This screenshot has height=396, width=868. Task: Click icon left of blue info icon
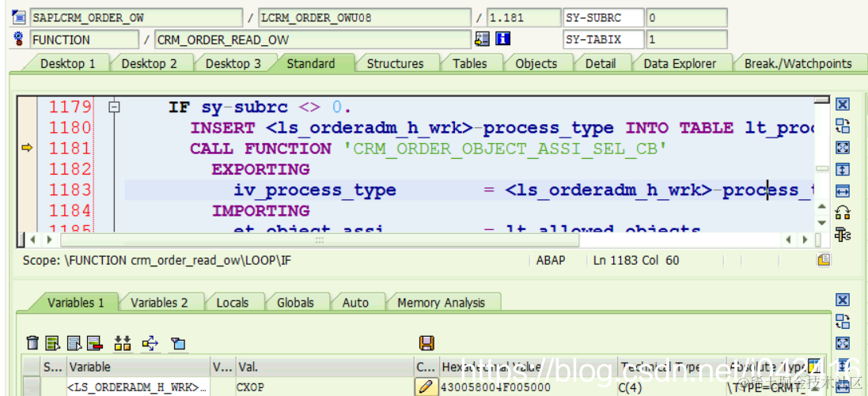click(482, 39)
